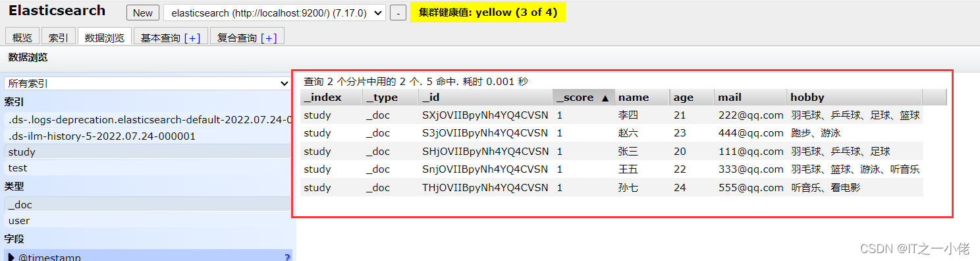Viewport: 980px width, 261px height.
Task: Click age cell 24
Action: pyautogui.click(x=680, y=188)
